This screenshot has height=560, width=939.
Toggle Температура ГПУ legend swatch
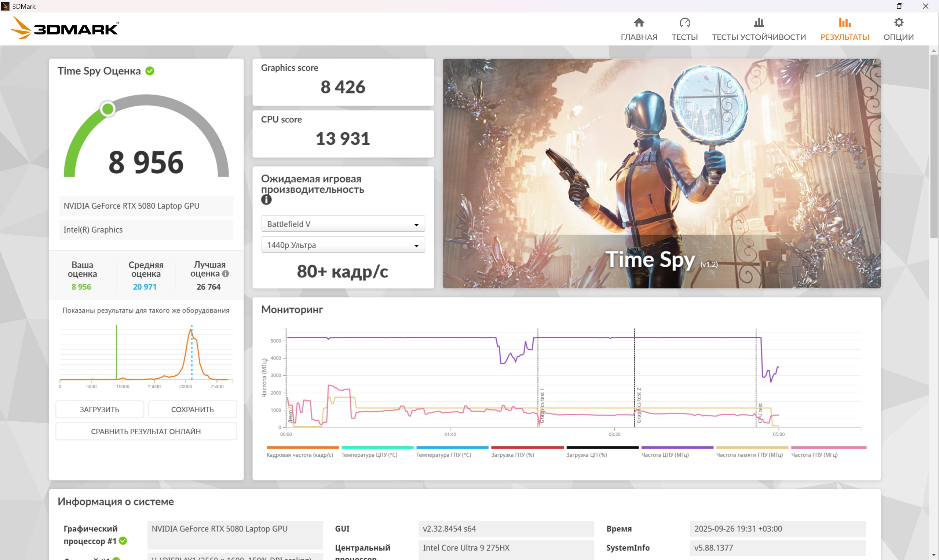[452, 447]
